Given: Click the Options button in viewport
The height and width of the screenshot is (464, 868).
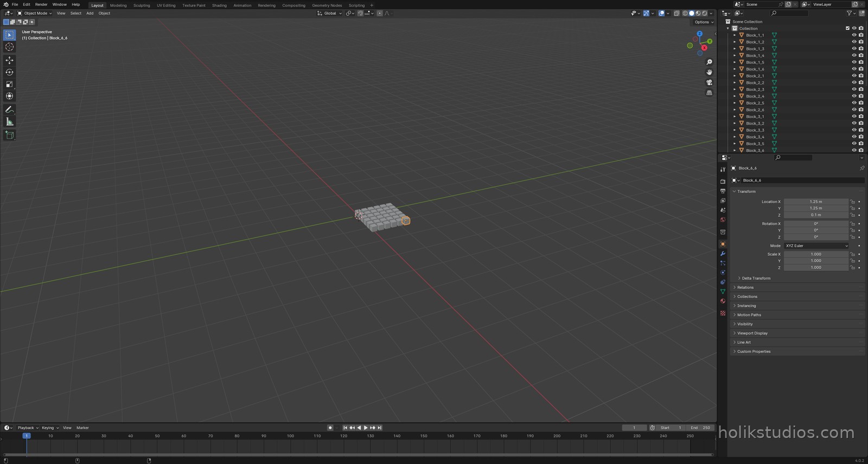Looking at the screenshot, I should (x=704, y=22).
